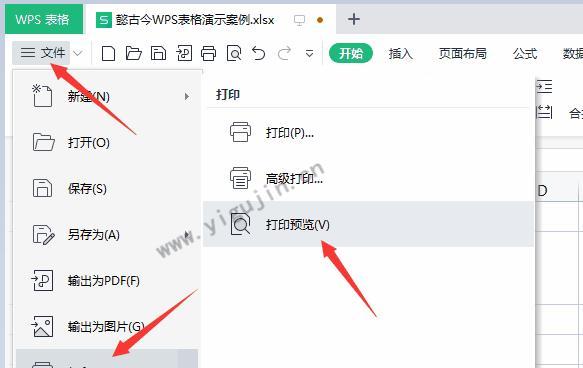Choose 输出为PDF(F) in the file menu
Image resolution: width=583 pixels, height=368 pixels.
(x=107, y=281)
